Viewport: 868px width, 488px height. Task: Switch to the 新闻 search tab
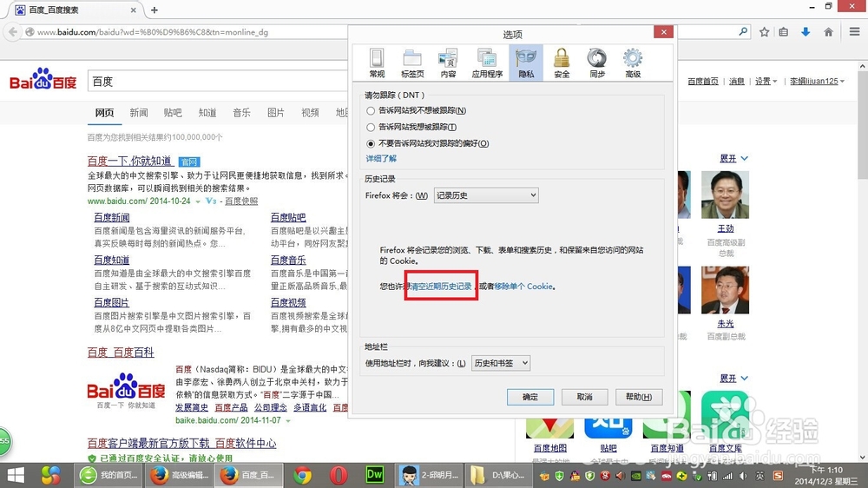coord(139,113)
